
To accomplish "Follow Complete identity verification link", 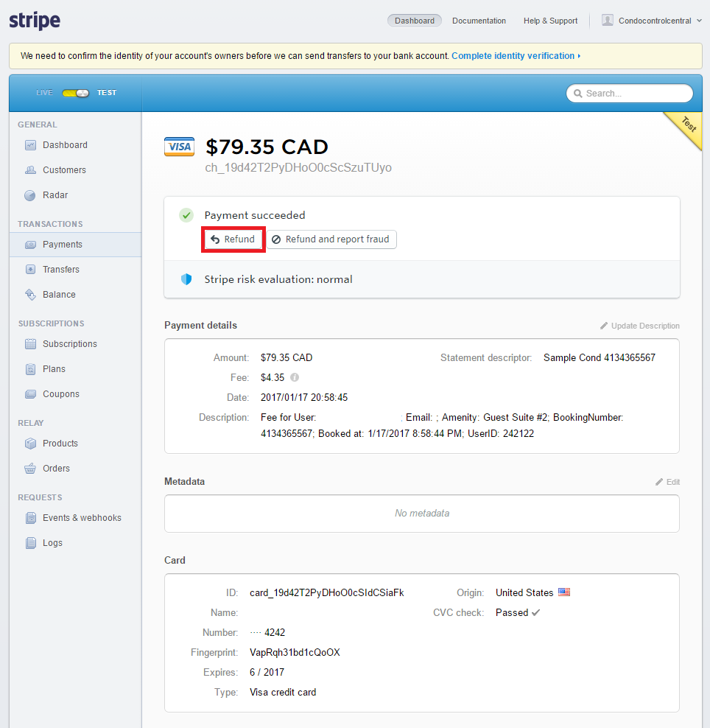I will [515, 56].
